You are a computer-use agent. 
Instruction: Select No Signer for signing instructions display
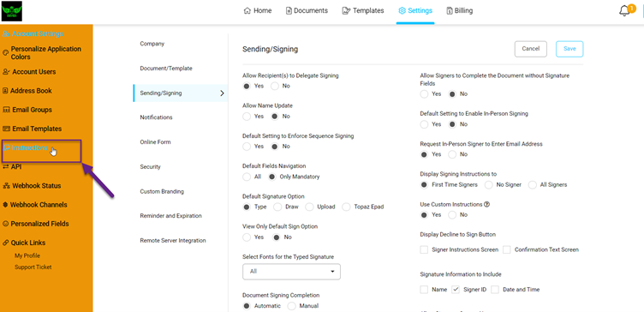(x=489, y=185)
